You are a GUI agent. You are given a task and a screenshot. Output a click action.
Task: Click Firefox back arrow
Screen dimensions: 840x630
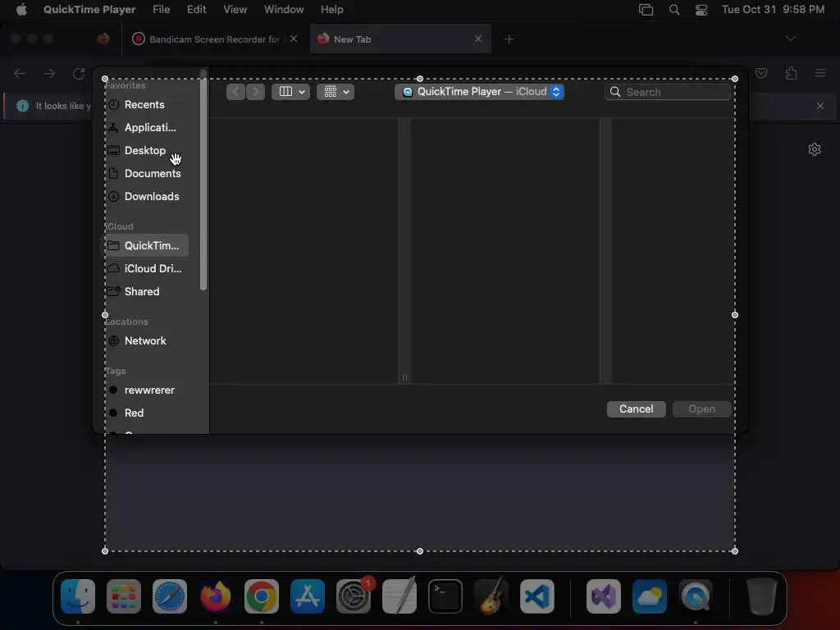tap(20, 73)
